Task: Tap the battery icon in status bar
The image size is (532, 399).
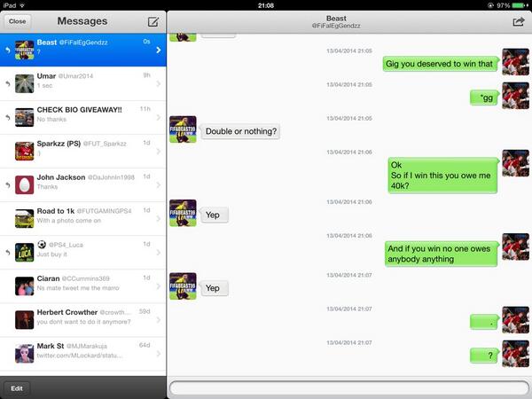Action: pos(520,5)
